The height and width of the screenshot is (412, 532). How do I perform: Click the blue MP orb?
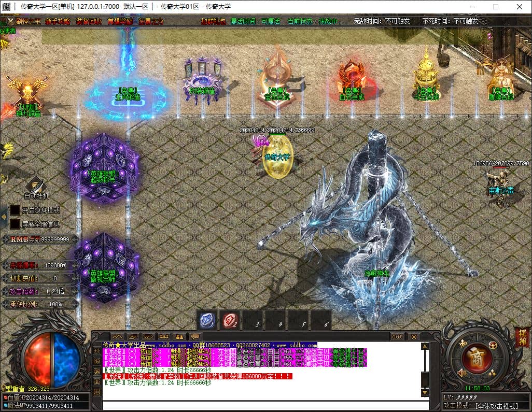tap(66, 360)
